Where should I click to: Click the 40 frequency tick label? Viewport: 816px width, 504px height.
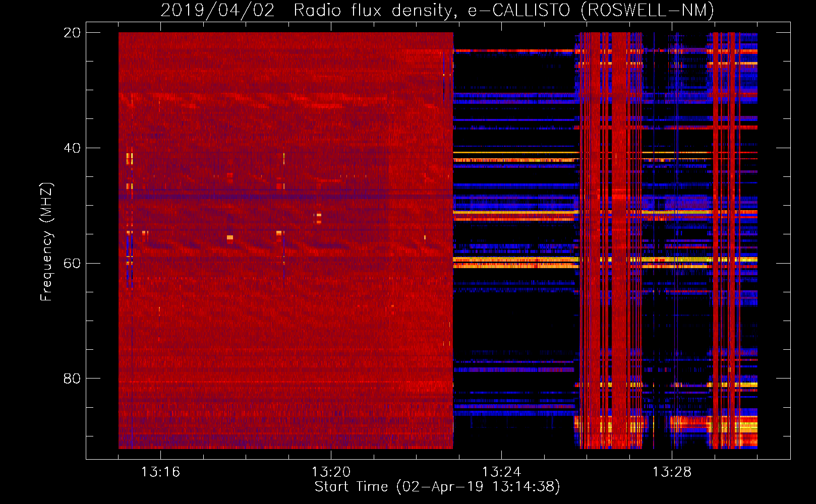pyautogui.click(x=72, y=148)
